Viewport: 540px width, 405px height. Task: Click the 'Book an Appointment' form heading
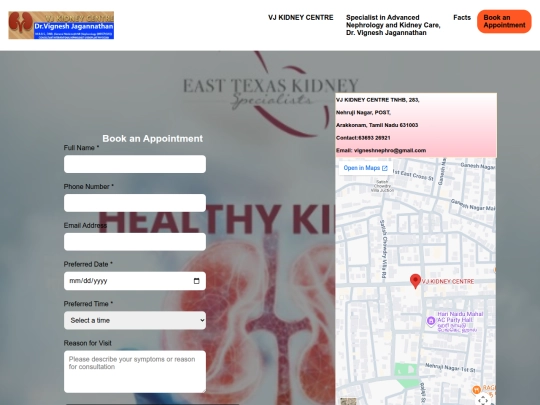[153, 138]
